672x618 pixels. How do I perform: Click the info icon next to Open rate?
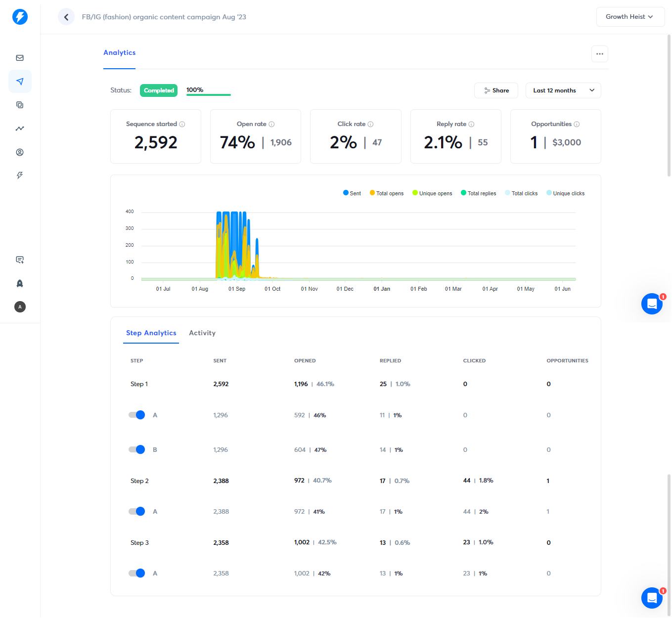271,124
